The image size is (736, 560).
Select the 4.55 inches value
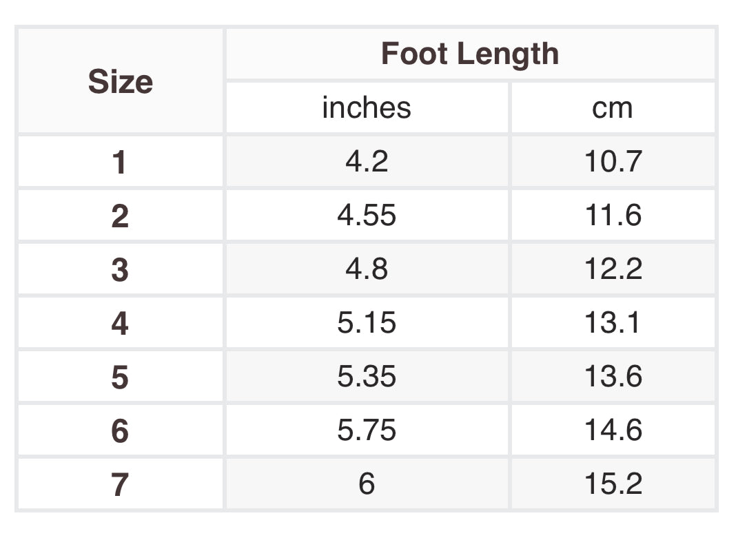[367, 216]
